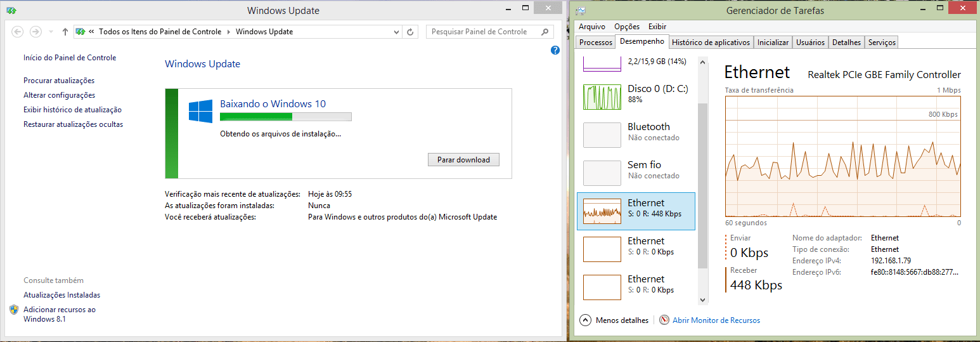Click the Back arrow in Windows Update
The width and height of the screenshot is (980, 342).
tap(17, 32)
